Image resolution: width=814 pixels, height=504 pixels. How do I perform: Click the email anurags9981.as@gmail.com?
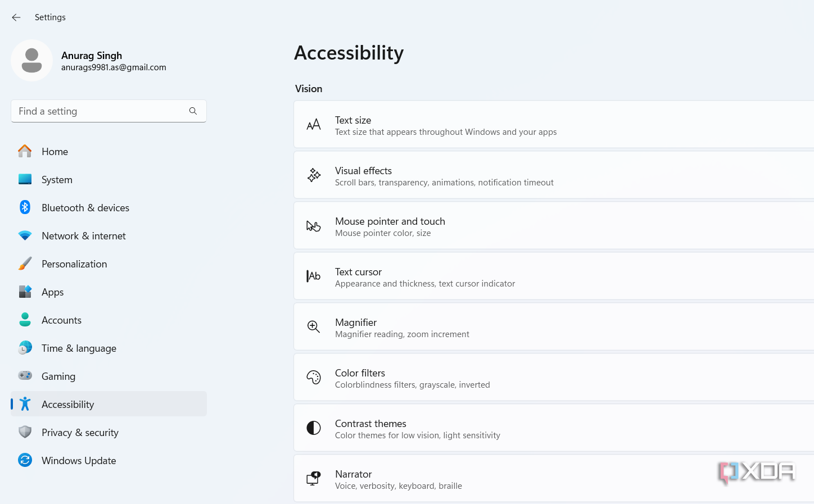(x=114, y=67)
